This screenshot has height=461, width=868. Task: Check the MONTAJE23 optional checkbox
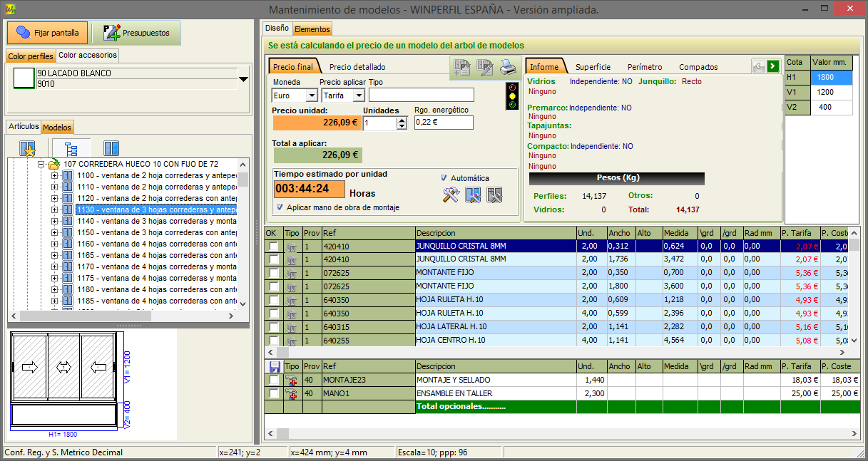[x=274, y=380]
